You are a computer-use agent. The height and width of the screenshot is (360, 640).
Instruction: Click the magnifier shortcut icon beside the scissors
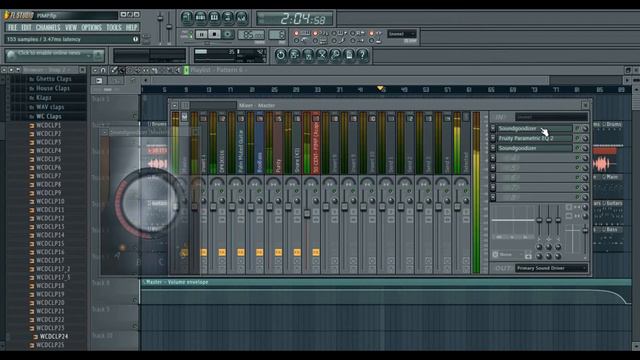tap(335, 55)
